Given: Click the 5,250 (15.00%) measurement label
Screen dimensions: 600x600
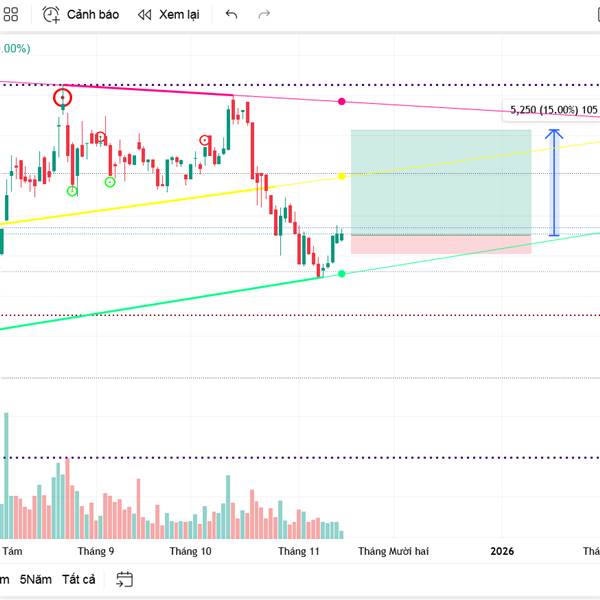Looking at the screenshot, I should (554, 110).
